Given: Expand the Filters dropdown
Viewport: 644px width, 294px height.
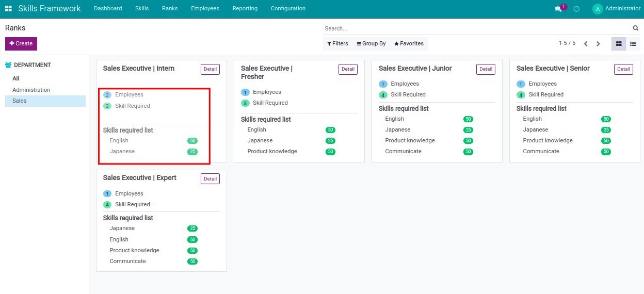Looking at the screenshot, I should (337, 44).
